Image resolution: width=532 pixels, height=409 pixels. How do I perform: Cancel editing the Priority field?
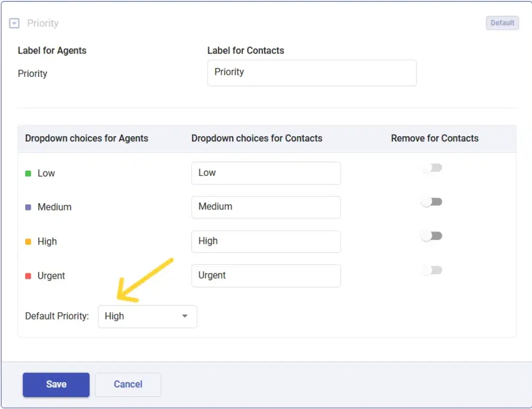(x=128, y=384)
